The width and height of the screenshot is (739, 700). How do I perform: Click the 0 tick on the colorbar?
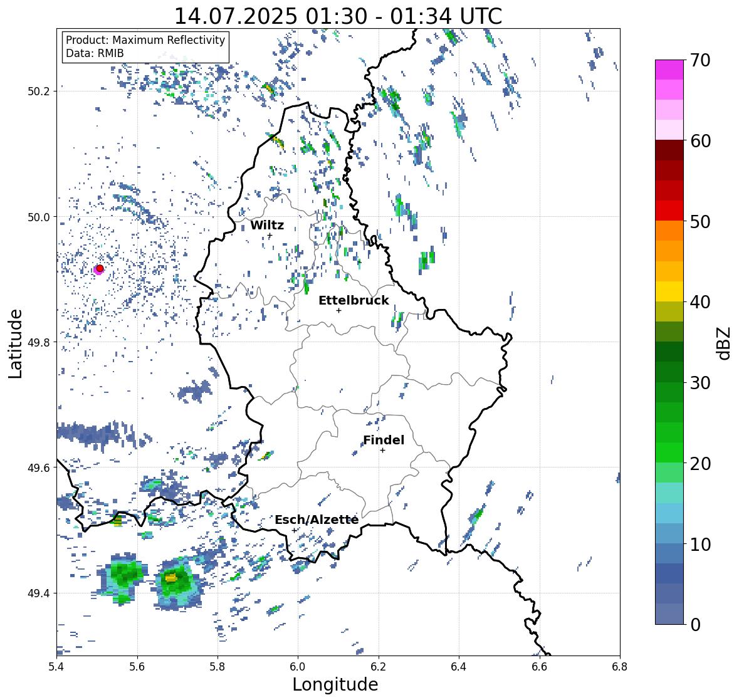[x=696, y=625]
